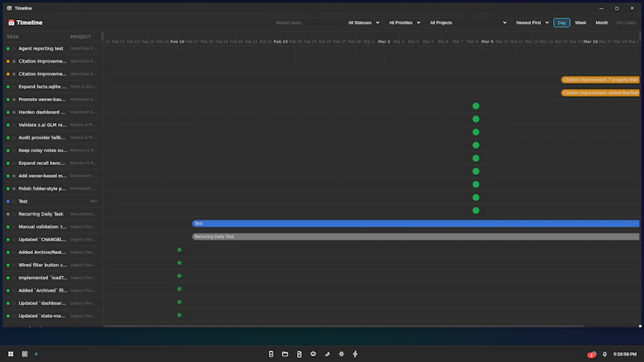This screenshot has width=644, height=362.
Task: Select the Mar 9 date header
Action: [487, 42]
